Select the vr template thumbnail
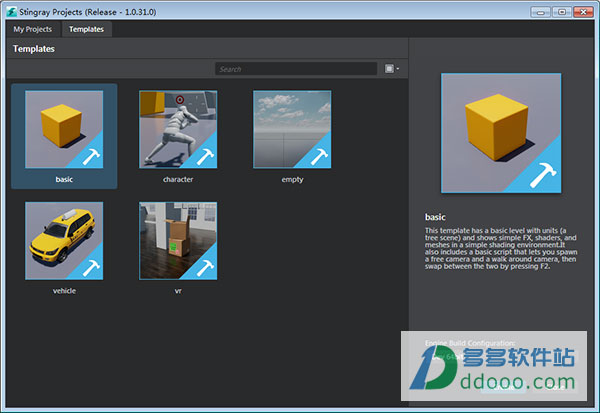 click(178, 241)
